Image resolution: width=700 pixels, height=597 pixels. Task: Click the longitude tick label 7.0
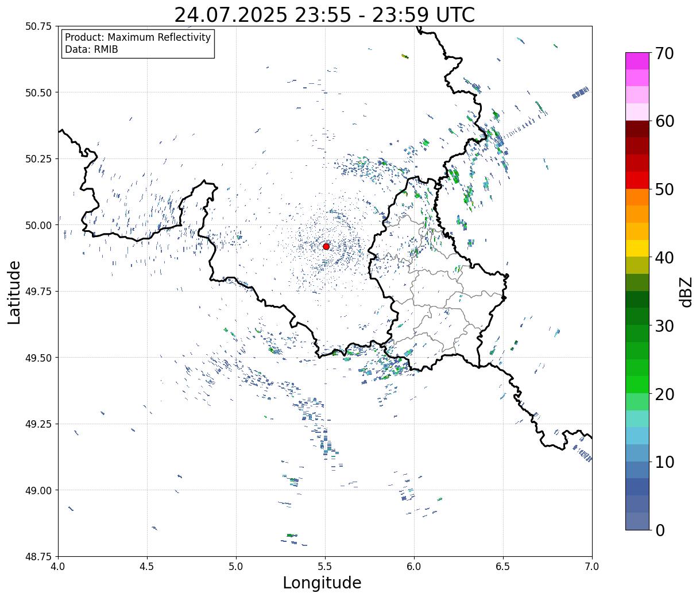click(x=592, y=567)
